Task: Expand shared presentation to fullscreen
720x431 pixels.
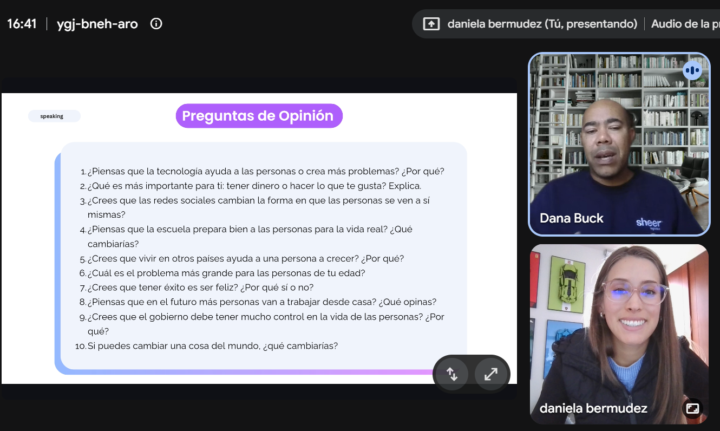Action: pyautogui.click(x=491, y=374)
